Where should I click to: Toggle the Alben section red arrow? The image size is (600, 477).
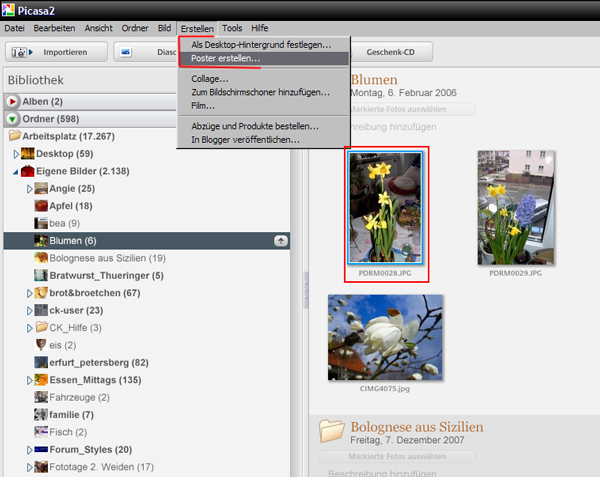tap(12, 101)
